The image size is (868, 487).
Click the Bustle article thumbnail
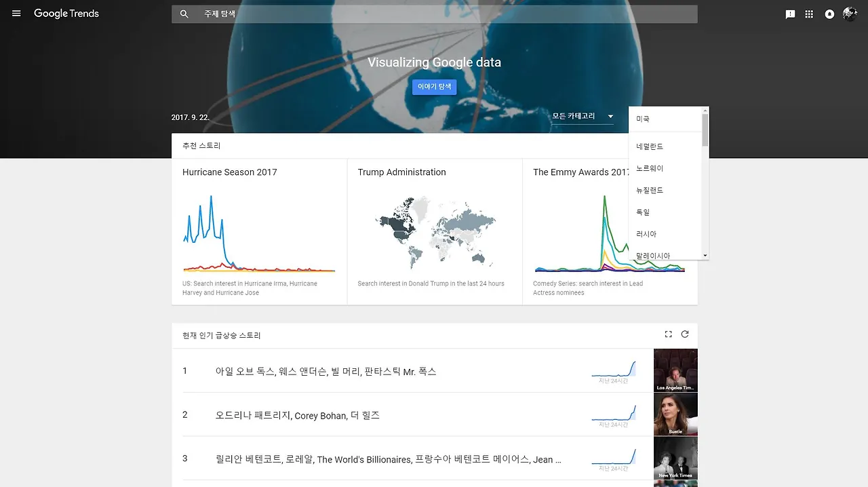675,414
